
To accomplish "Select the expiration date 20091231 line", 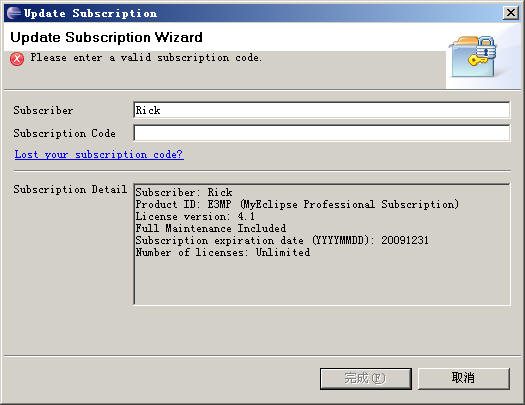I will click(x=282, y=240).
